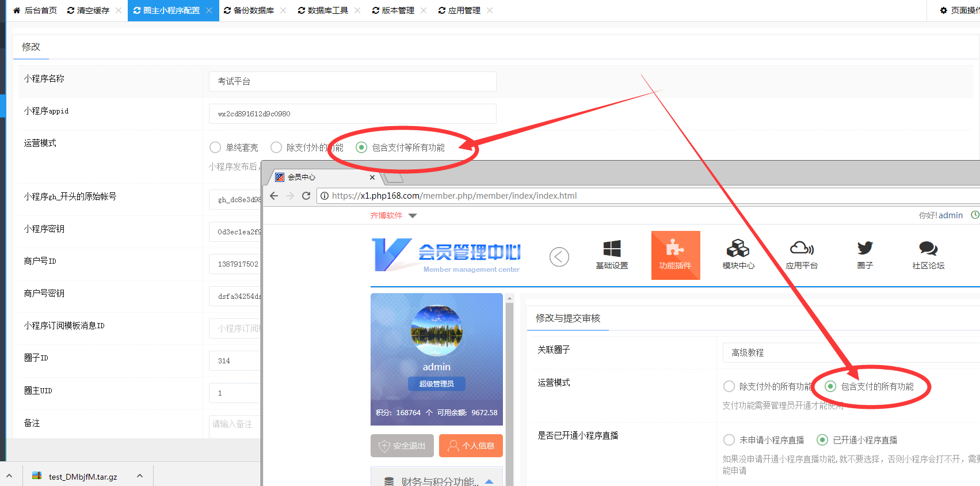Choose 未申请小程序直播 radio option
Screen dimensions: 980x486
tap(729, 440)
